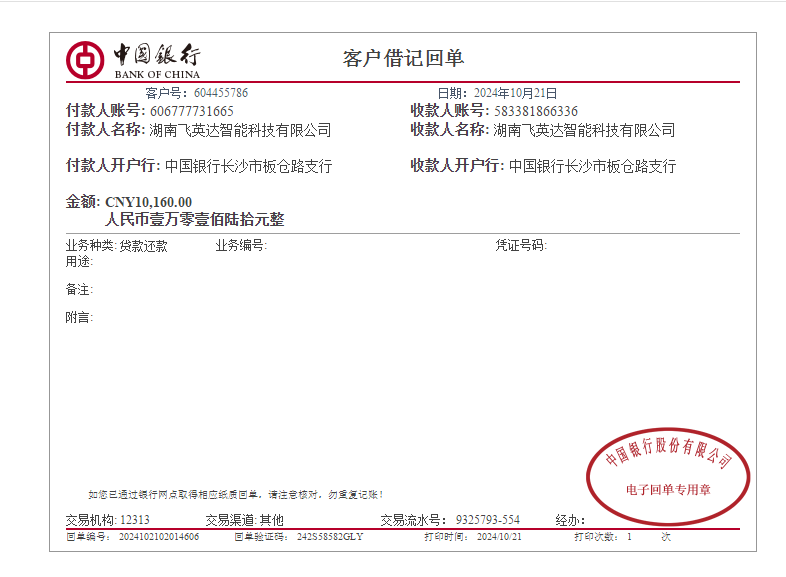Click the 收款人账号 label
This screenshot has width=786, height=577.
[450, 110]
